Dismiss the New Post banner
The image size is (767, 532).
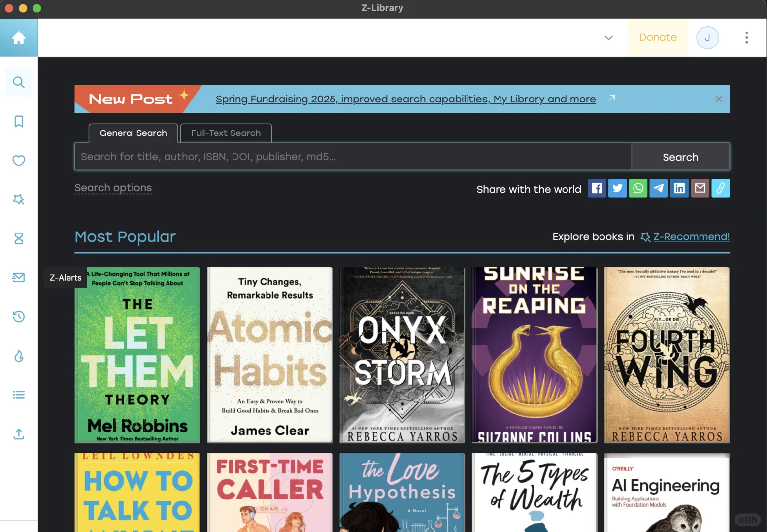[x=719, y=99]
